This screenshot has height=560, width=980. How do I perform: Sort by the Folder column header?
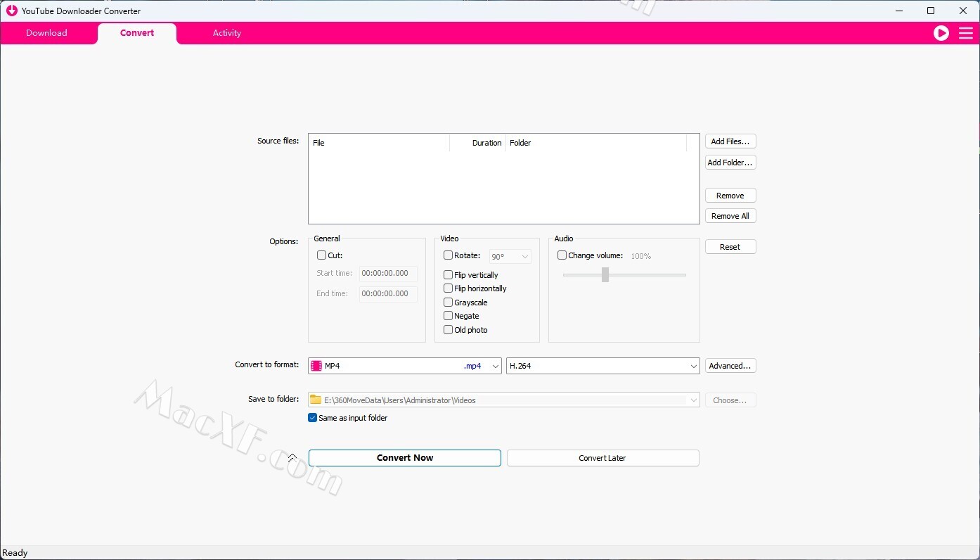[x=596, y=143]
